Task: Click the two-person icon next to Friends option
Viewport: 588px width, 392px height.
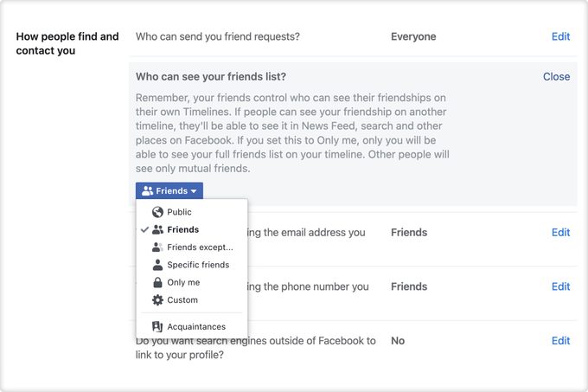Action: (157, 230)
